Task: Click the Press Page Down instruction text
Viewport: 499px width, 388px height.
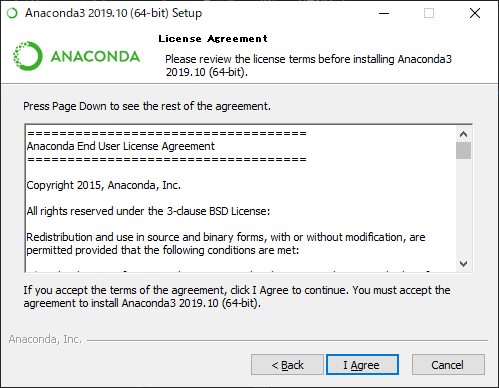Action: pos(147,106)
